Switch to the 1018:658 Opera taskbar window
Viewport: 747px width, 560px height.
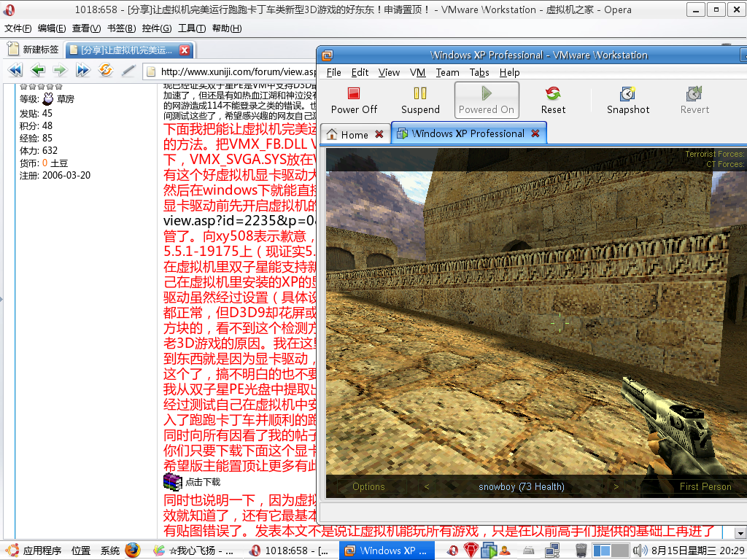tap(290, 551)
